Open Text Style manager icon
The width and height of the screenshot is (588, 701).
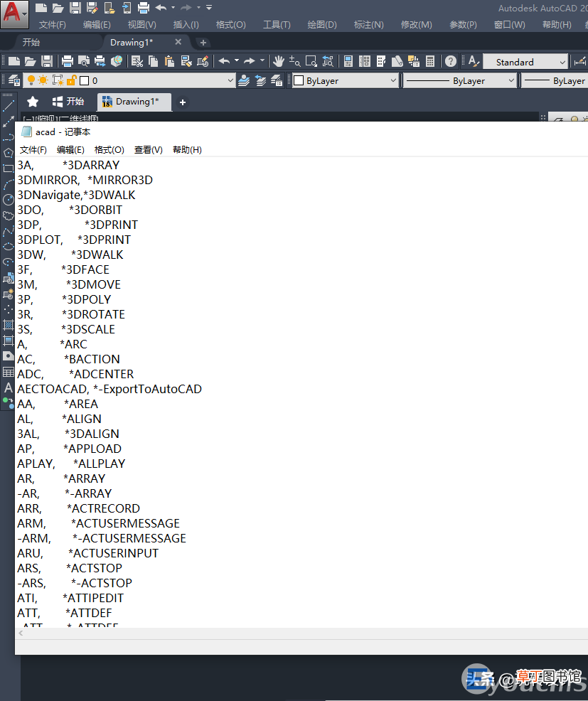[474, 61]
